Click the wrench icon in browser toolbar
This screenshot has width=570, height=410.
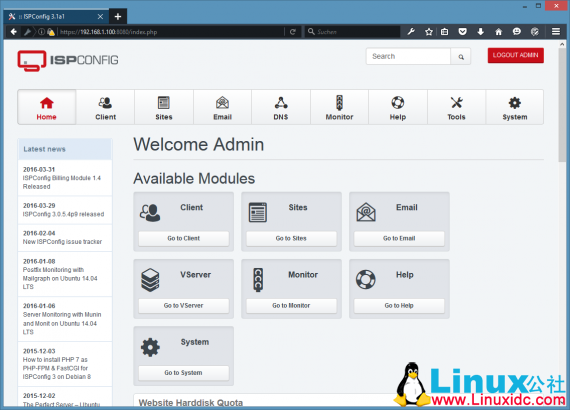click(x=411, y=32)
